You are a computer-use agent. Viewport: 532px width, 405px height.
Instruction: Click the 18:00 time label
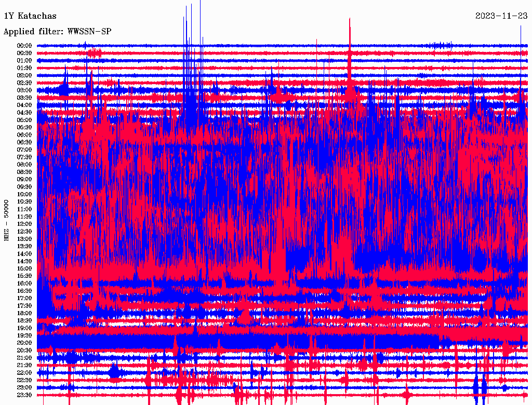(24, 314)
